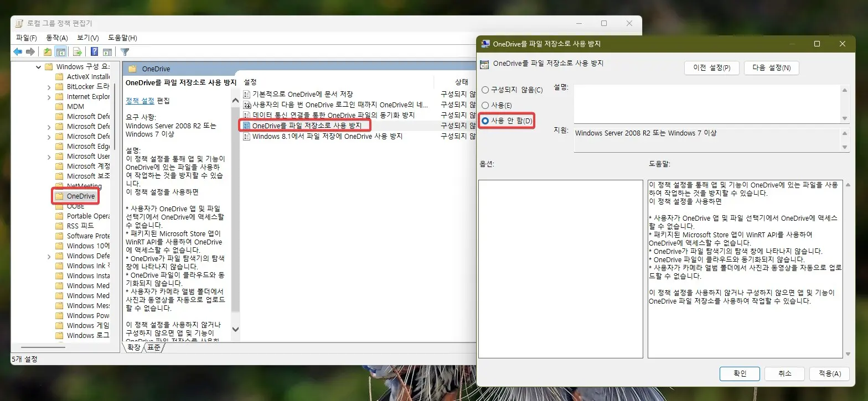
Task: Click the '이전 설정(P)' button
Action: coord(712,68)
